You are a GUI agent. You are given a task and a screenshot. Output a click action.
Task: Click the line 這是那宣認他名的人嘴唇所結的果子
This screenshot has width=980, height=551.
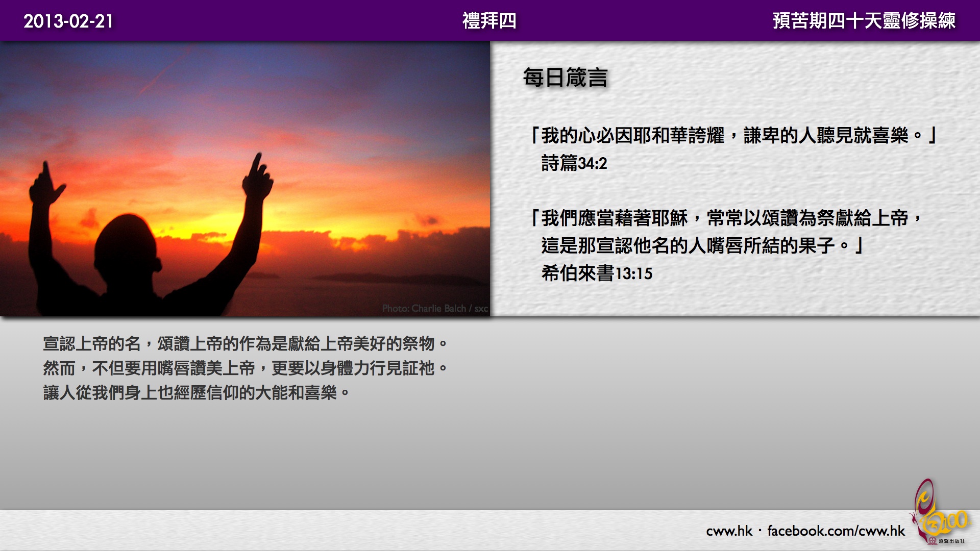(701, 246)
